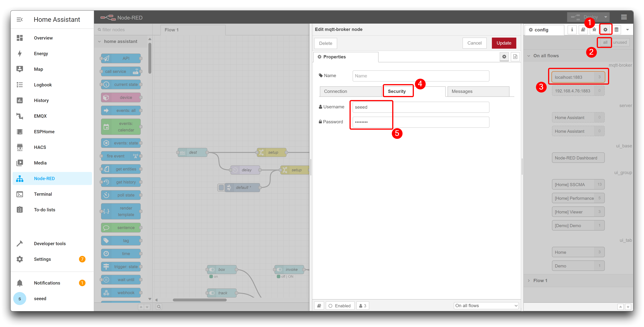Screen dimensions: 644x327
Task: Open the Media player icon
Action: [20, 163]
